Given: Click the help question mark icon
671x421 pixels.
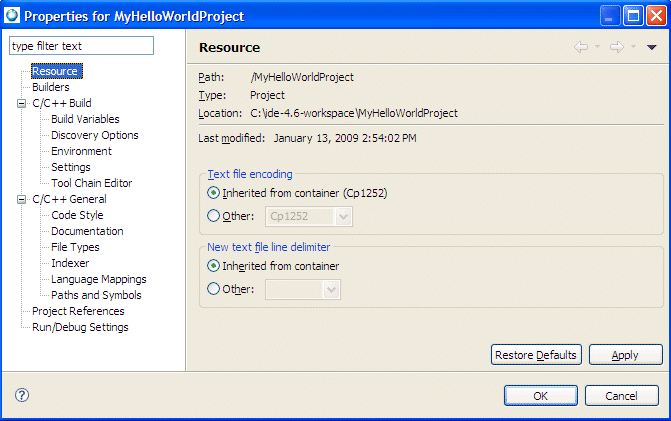Looking at the screenshot, I should 22,395.
